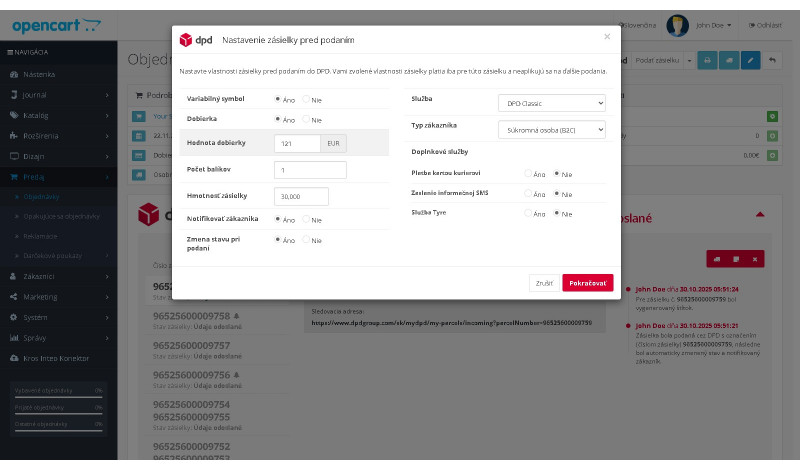Select Áno for Dobierka
This screenshot has width=800, height=470.
(278, 119)
